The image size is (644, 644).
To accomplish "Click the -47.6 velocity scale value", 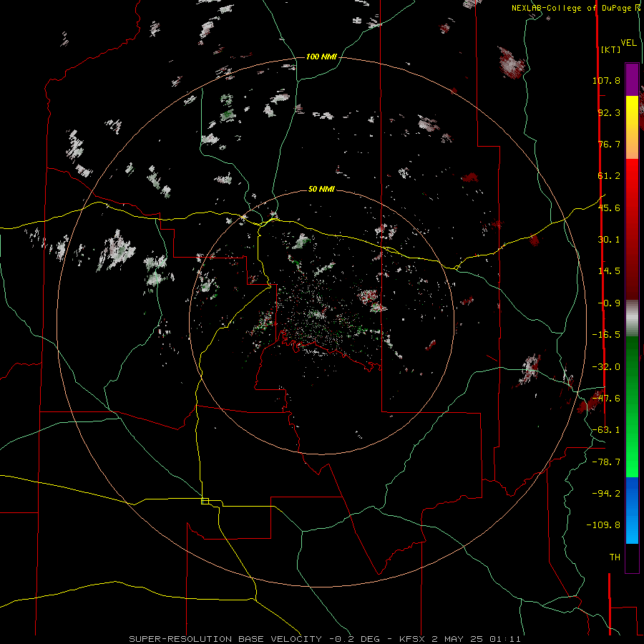I will tap(606, 399).
